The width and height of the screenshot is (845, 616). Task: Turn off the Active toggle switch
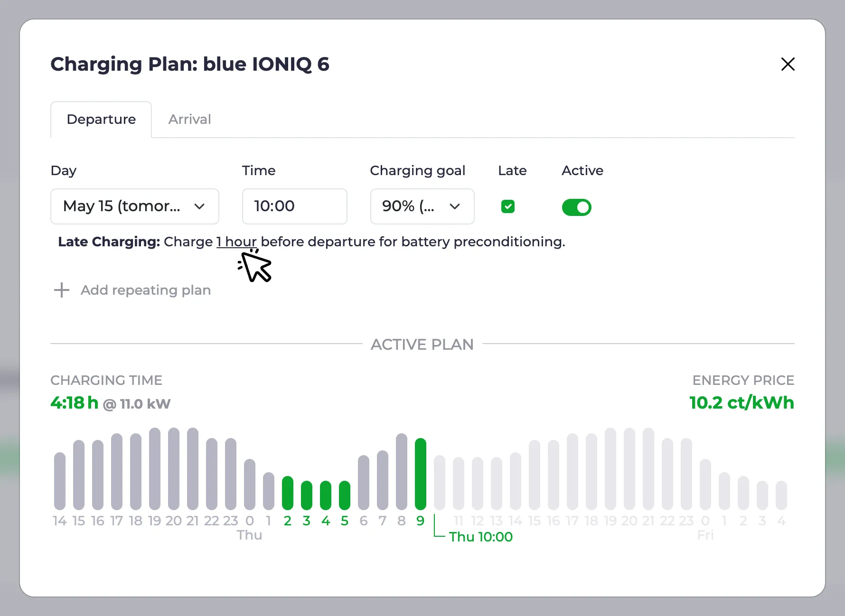coord(576,207)
